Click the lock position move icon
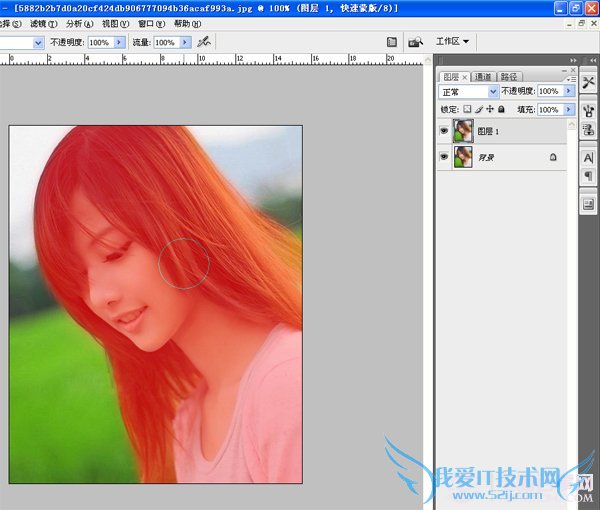This screenshot has width=600, height=510. pos(489,109)
